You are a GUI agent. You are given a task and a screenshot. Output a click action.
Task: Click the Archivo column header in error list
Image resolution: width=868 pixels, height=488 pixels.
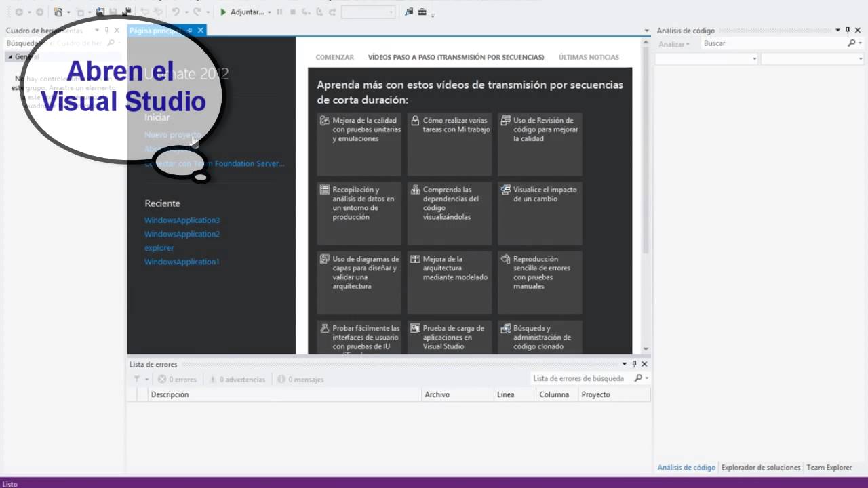click(458, 394)
